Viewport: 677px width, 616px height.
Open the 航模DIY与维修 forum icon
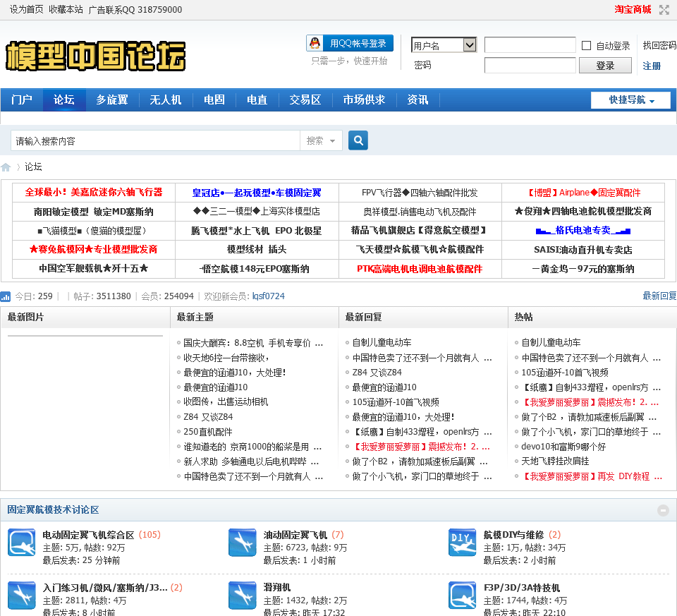pos(463,543)
